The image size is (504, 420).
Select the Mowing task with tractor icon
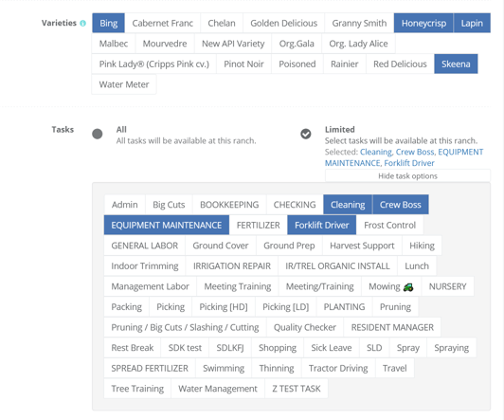(x=391, y=286)
